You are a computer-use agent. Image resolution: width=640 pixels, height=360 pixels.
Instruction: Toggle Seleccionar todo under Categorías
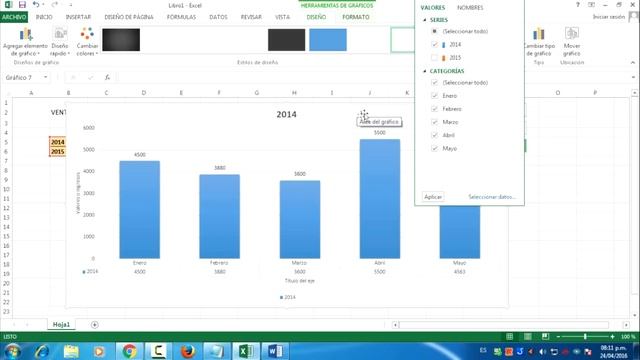pos(434,82)
